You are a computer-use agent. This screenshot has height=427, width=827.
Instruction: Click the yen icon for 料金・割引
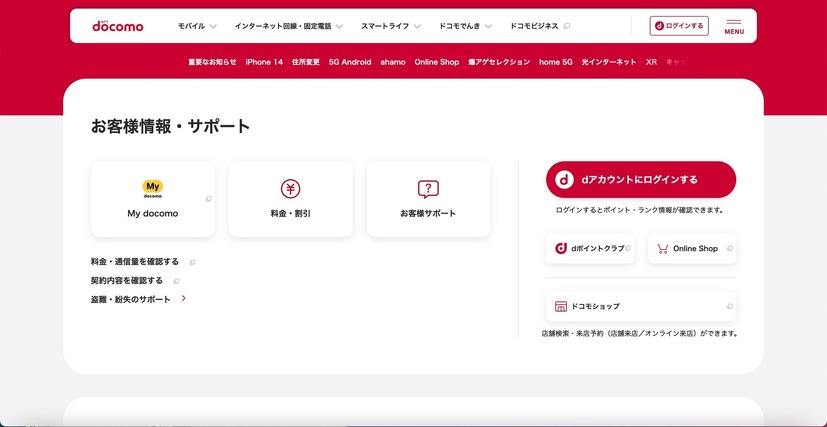pos(290,189)
